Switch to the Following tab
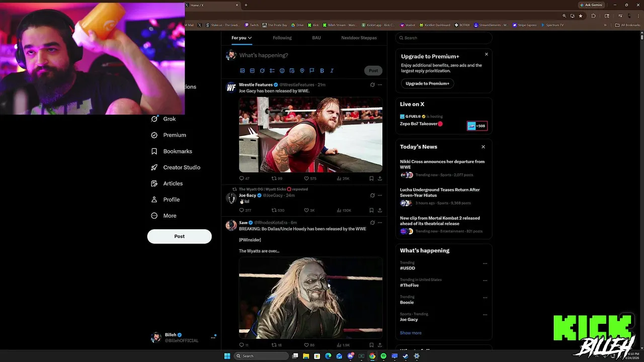Viewport: 644px width, 362px height. [282, 38]
